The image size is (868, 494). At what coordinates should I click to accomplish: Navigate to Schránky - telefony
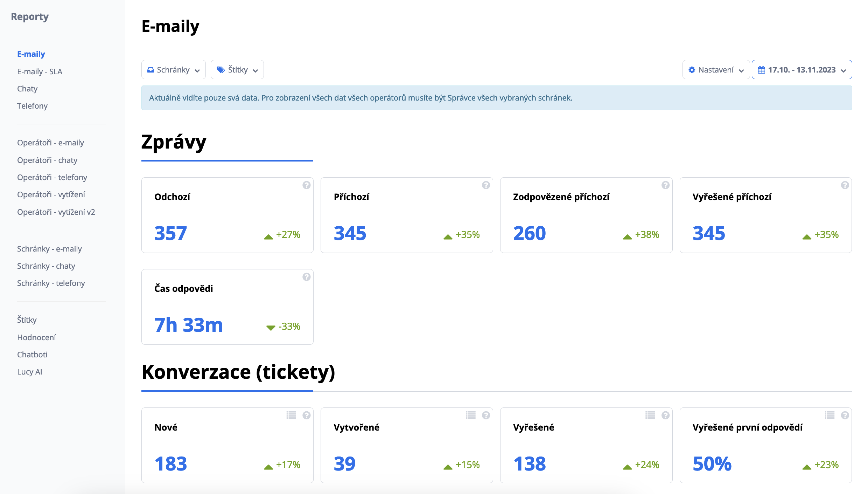coord(51,283)
